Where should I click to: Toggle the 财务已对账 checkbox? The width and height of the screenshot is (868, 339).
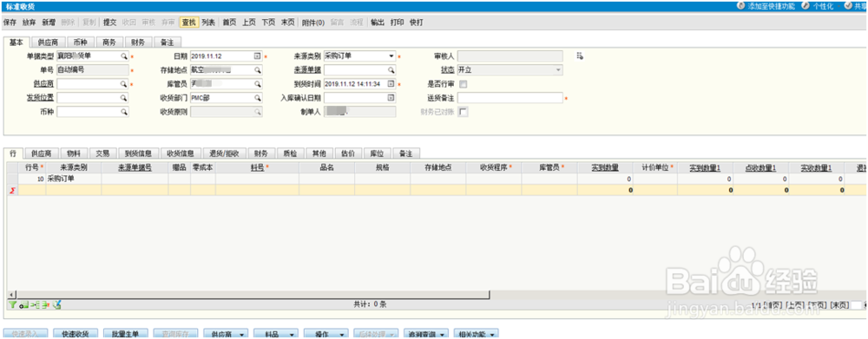coord(464,112)
